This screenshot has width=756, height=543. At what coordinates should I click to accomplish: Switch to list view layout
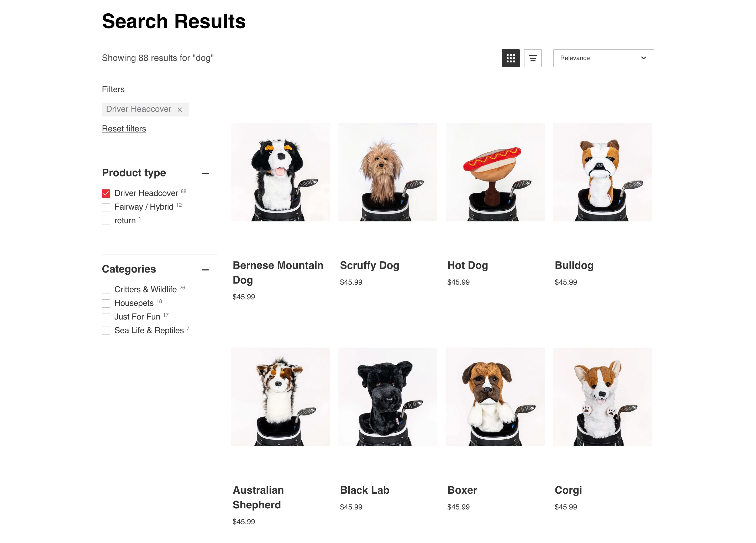point(532,58)
